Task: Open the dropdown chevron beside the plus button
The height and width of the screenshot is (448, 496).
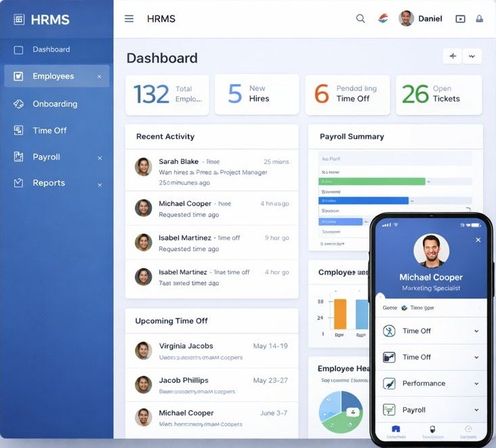Action: [472, 56]
